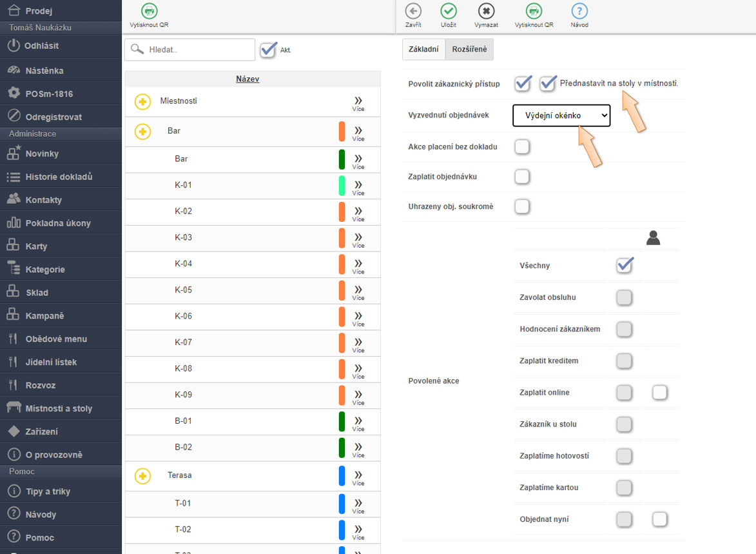This screenshot has height=554, width=756.
Task: Toggle the Akt. checkbox near search
Action: coord(269,50)
